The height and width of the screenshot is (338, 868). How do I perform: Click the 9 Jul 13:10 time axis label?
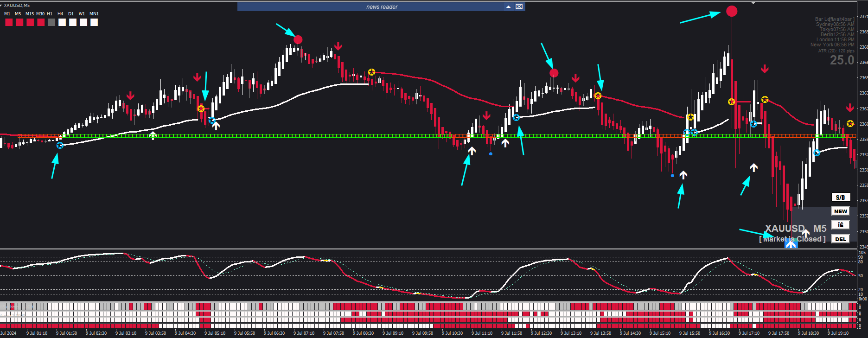click(x=571, y=333)
